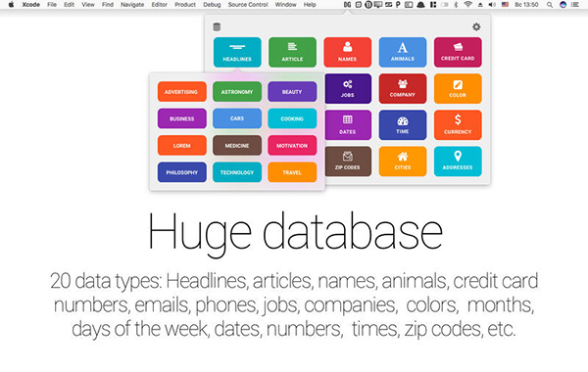The height and width of the screenshot is (372, 588).
Task: Open the Edit menu
Action: click(69, 5)
